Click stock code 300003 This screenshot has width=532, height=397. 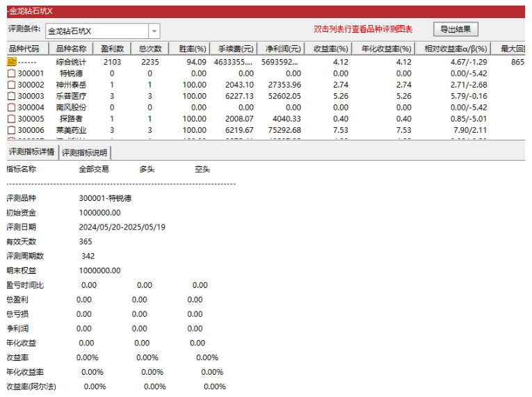(31, 96)
